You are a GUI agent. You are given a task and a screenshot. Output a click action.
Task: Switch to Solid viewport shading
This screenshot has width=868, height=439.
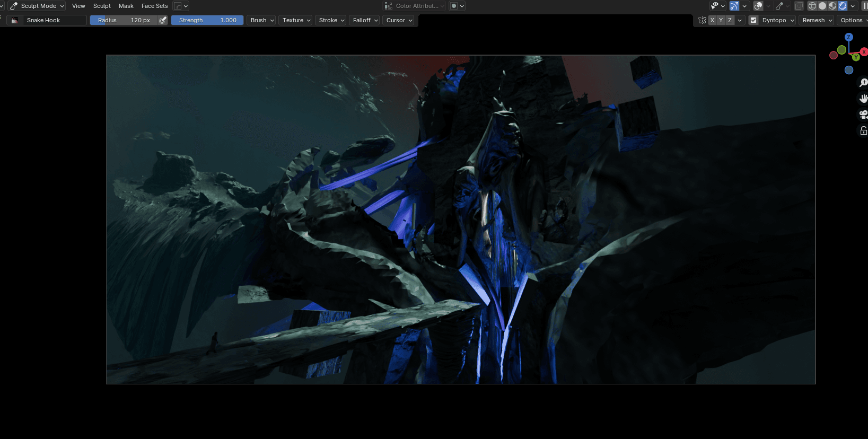pos(822,6)
